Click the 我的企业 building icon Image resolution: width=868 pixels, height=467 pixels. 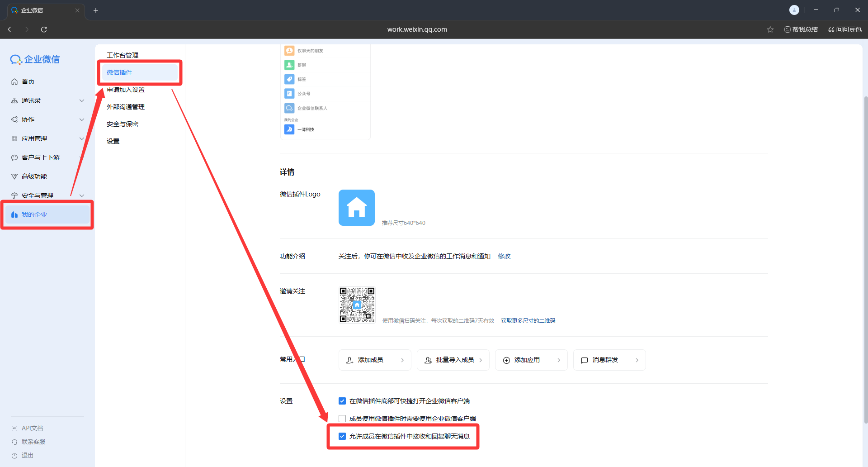14,214
